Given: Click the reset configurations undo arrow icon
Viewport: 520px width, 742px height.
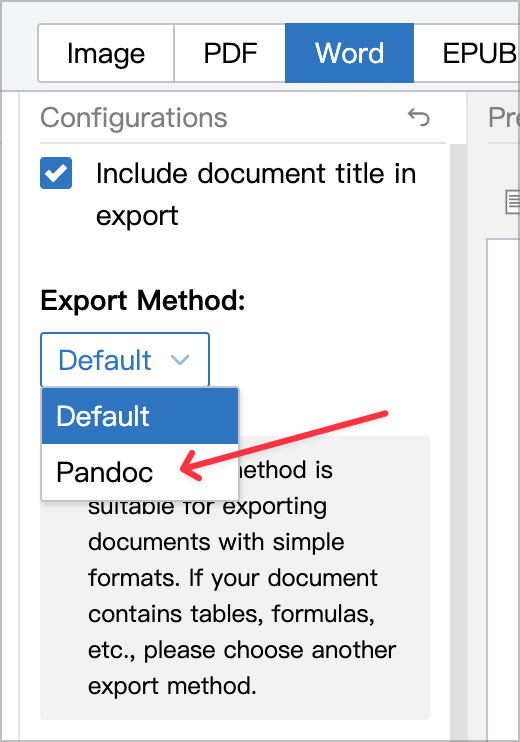Looking at the screenshot, I should [419, 117].
